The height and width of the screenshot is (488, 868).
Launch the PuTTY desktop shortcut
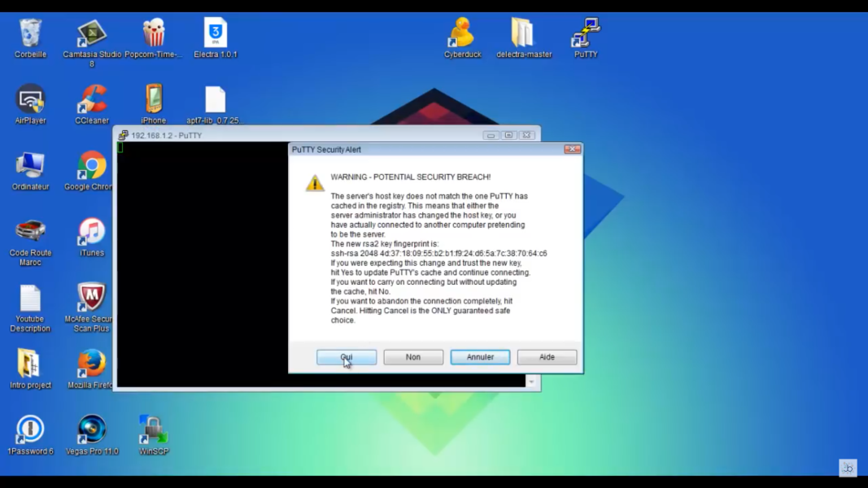point(586,35)
